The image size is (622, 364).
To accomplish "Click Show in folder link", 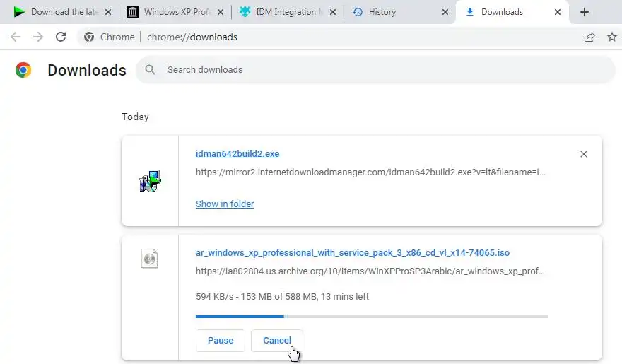I will point(225,204).
